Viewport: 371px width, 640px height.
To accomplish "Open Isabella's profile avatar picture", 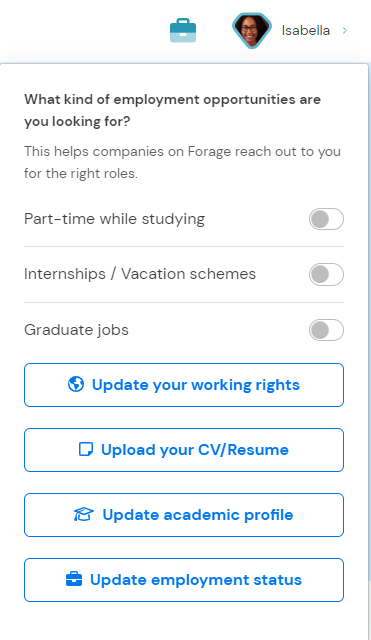I will click(x=252, y=31).
